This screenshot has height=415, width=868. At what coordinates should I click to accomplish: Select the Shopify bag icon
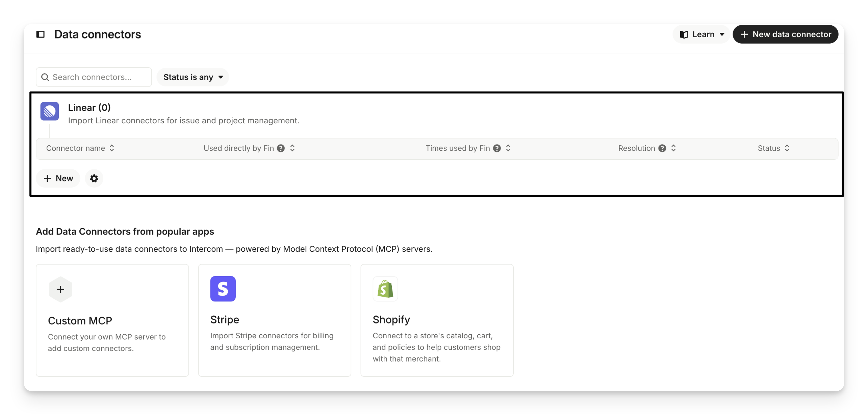point(385,289)
